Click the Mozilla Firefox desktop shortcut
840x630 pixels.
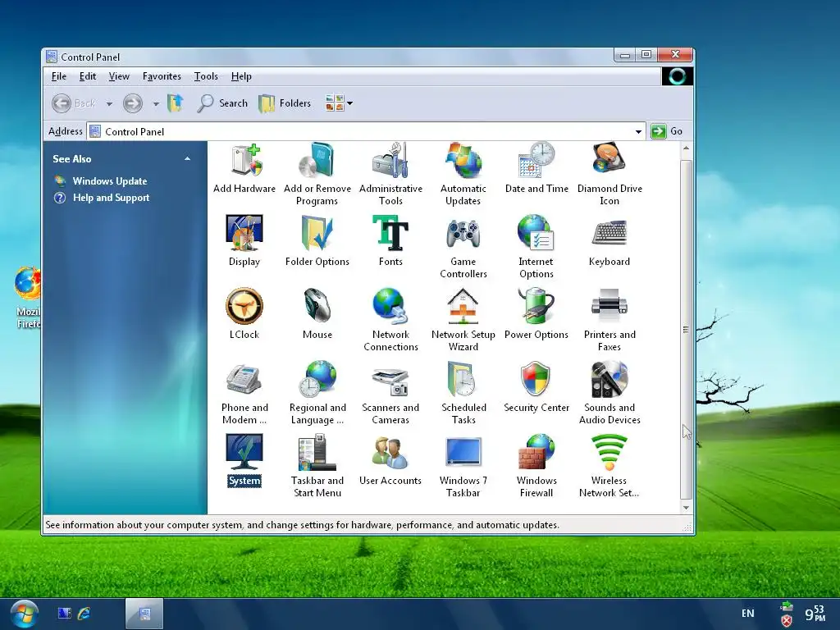click(x=27, y=298)
